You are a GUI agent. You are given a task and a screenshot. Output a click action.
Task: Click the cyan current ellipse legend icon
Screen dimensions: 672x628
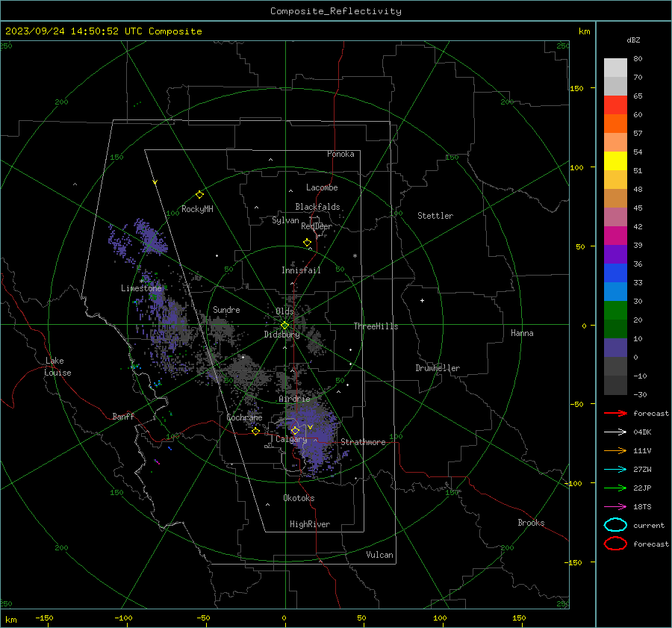pyautogui.click(x=615, y=525)
